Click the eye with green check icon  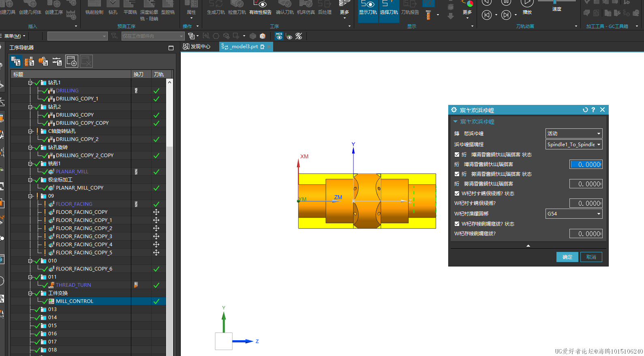coord(289,36)
